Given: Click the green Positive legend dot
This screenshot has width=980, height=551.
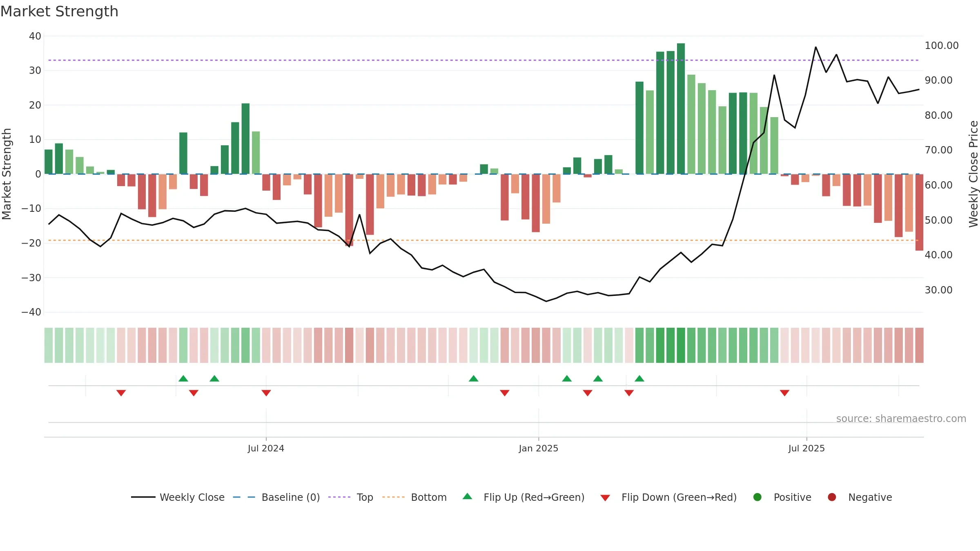Looking at the screenshot, I should tap(757, 497).
